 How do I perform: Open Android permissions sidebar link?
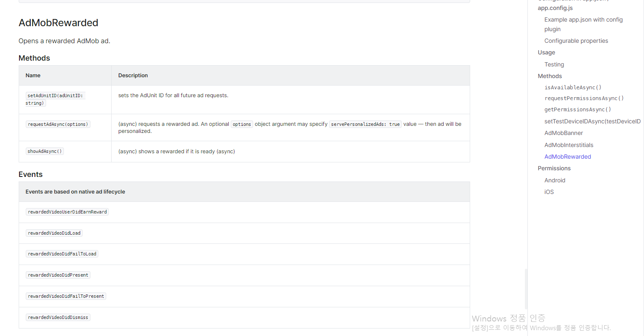click(x=555, y=180)
